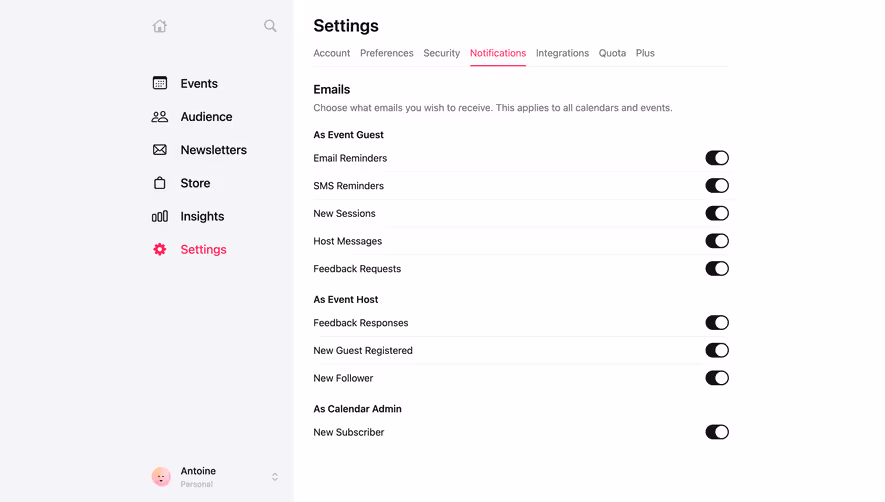This screenshot has height=502, width=885.
Task: Open Events in the sidebar
Action: (x=199, y=84)
